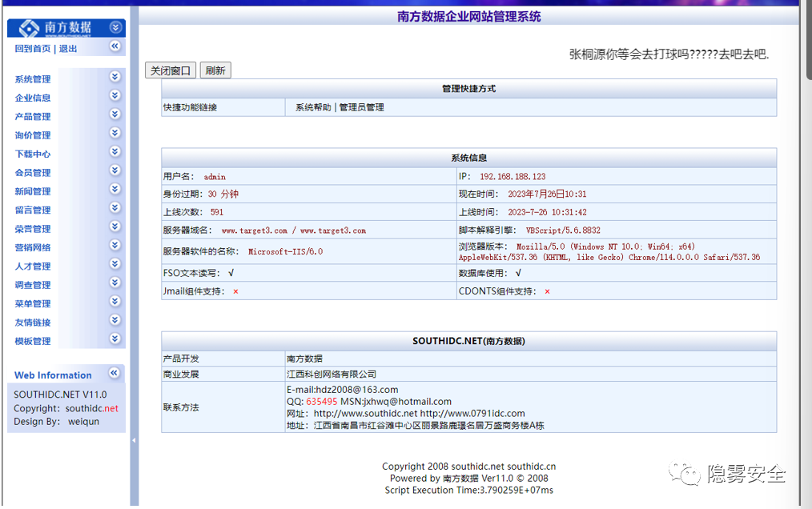This screenshot has width=812, height=509.
Task: Expand the 荣誉管理 menu chevron
Action: pos(115,226)
